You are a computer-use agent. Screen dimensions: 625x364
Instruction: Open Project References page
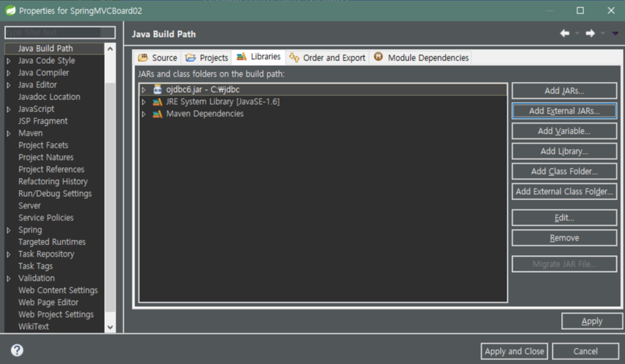click(51, 169)
